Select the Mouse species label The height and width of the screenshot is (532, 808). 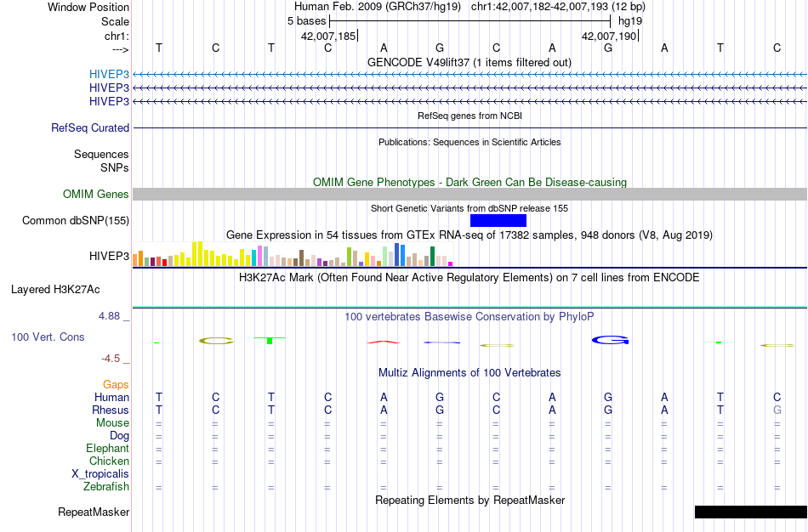click(x=112, y=423)
